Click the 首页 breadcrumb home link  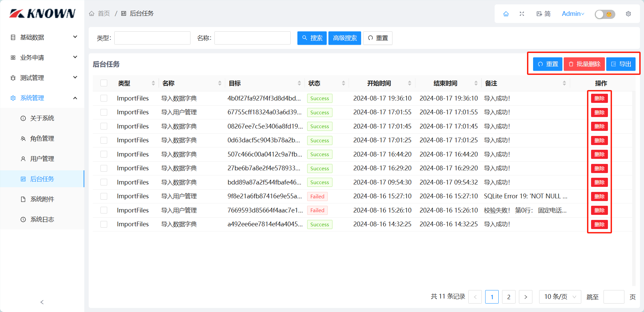99,13
